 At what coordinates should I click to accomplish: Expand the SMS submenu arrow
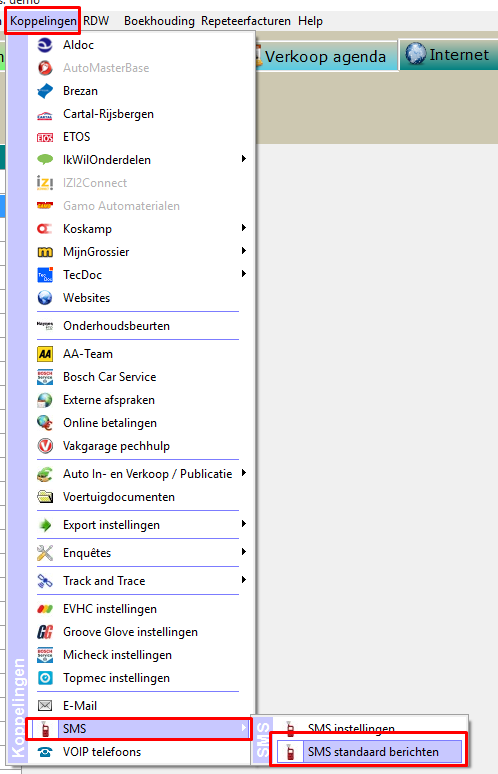click(243, 728)
